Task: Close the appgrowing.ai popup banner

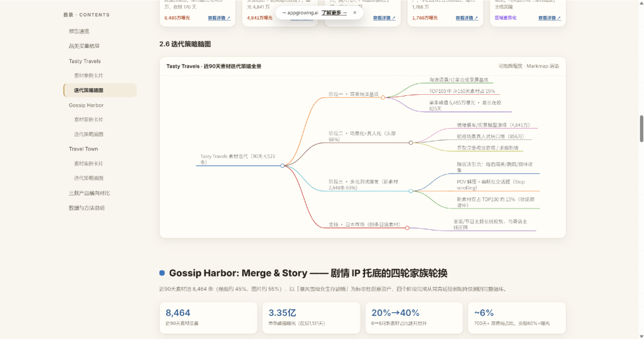Action: [x=354, y=13]
